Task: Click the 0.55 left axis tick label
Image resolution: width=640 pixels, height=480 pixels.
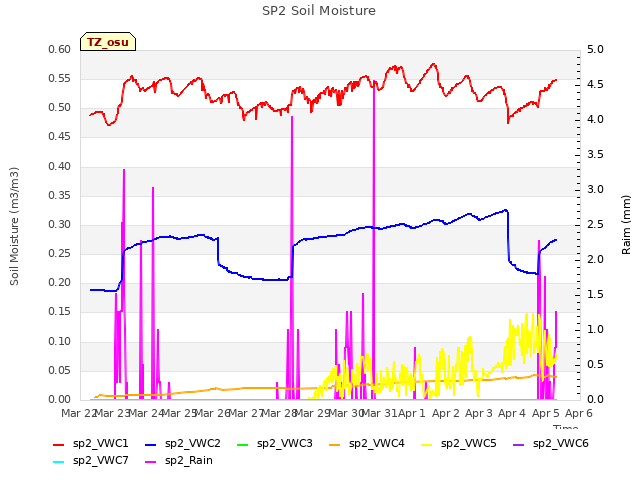Action: click(60, 78)
